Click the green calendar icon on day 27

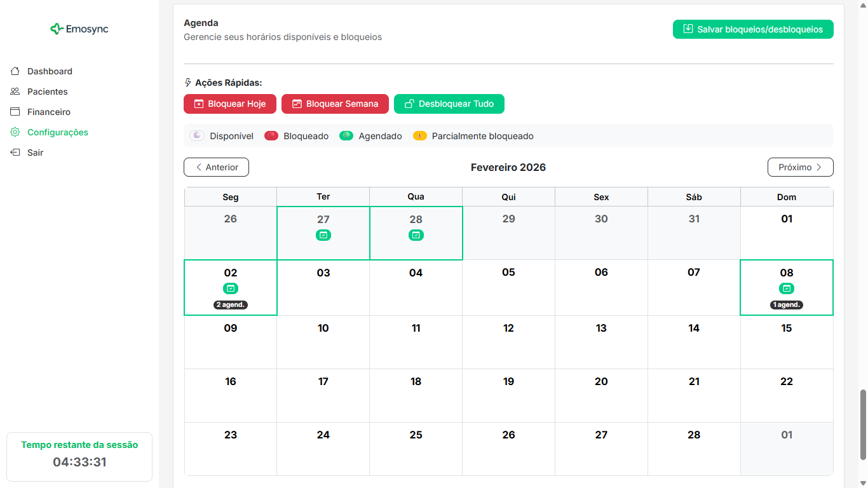pyautogui.click(x=323, y=235)
